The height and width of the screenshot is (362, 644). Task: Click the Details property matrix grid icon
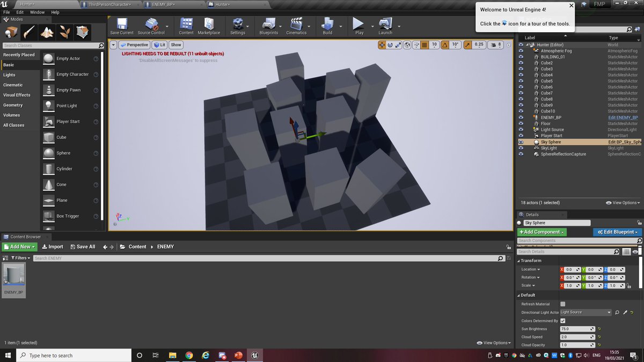626,252
